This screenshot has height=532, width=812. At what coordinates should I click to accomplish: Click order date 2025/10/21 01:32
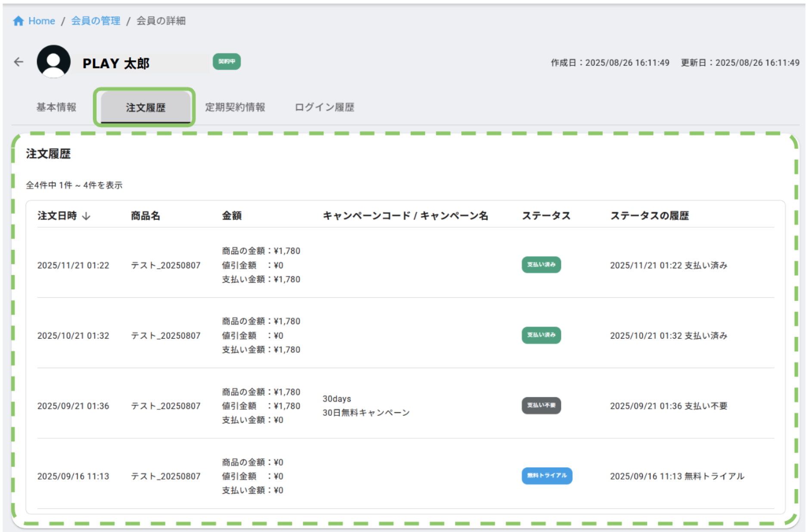pos(73,335)
